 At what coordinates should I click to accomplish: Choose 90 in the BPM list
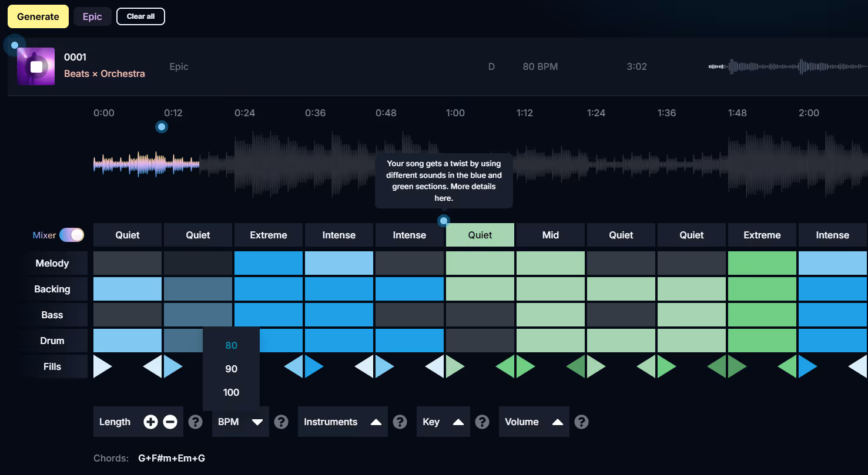pyautogui.click(x=232, y=369)
